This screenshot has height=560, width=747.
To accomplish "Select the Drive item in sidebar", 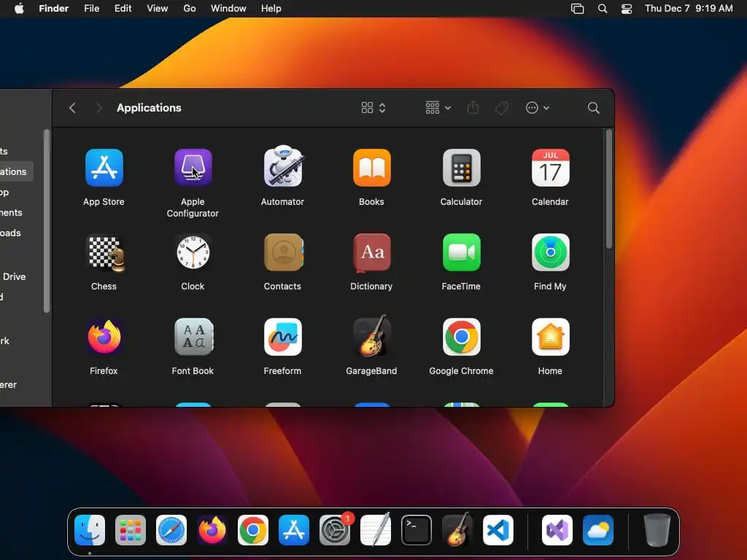I will [x=15, y=276].
